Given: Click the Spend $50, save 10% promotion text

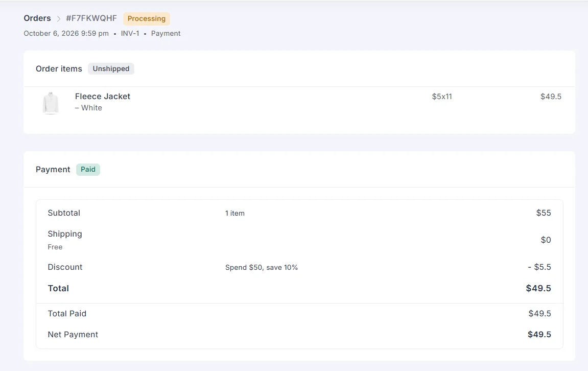Looking at the screenshot, I should pyautogui.click(x=262, y=267).
